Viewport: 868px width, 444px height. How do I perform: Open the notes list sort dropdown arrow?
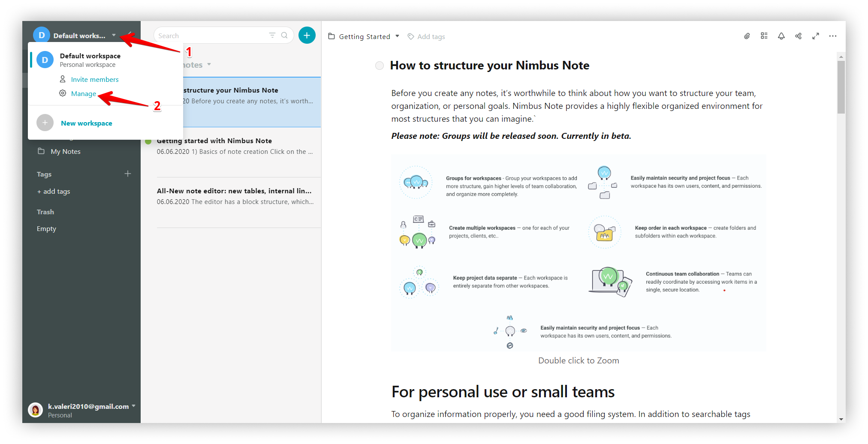(209, 64)
